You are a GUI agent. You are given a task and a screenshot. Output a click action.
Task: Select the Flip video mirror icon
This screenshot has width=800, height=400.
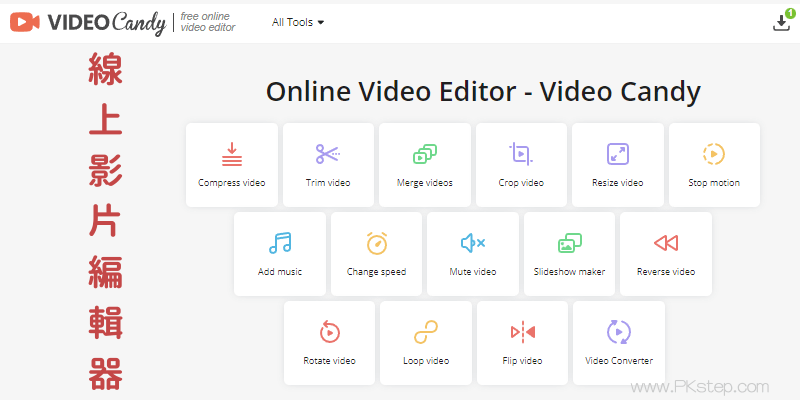(522, 332)
